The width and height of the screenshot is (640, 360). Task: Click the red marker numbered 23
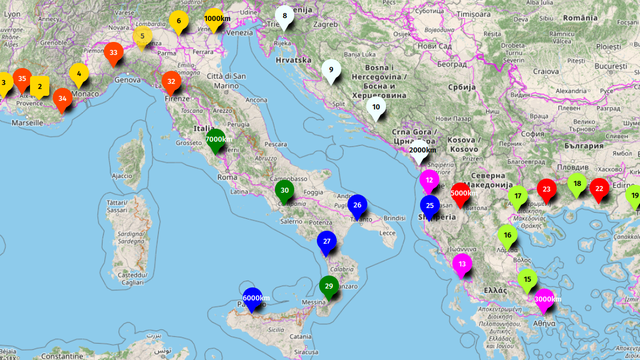coord(547,191)
